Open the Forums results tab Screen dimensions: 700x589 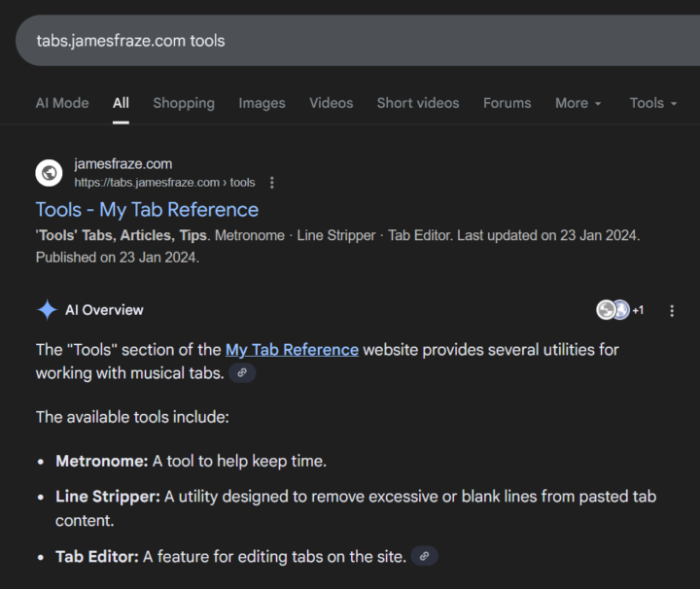[507, 103]
